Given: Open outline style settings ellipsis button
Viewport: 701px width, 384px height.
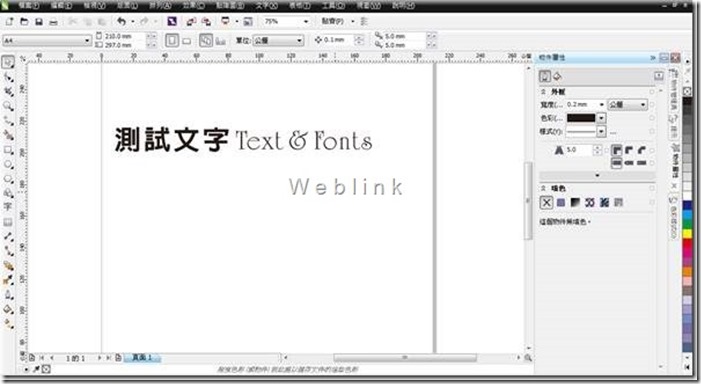Looking at the screenshot, I should pyautogui.click(x=613, y=132).
